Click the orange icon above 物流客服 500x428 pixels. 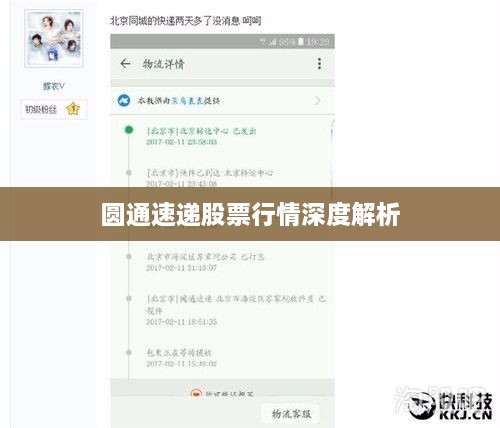point(196,393)
